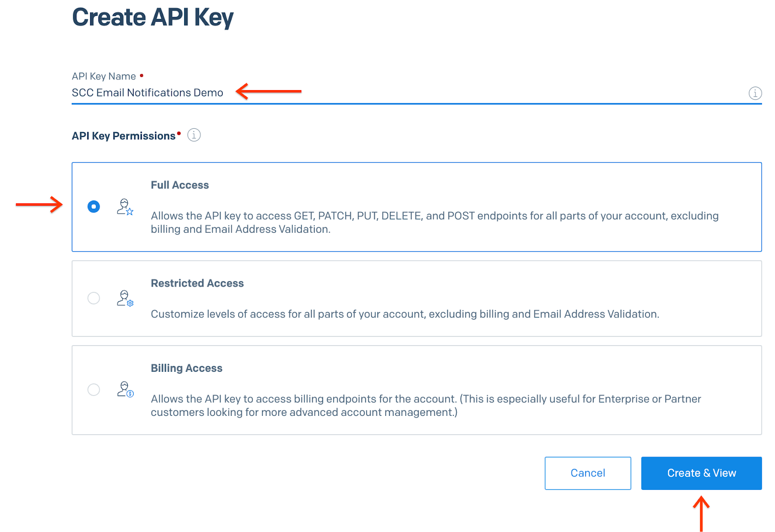Screen dimensions: 775x532
Task: Click the Restricted Access heading text
Action: [197, 283]
